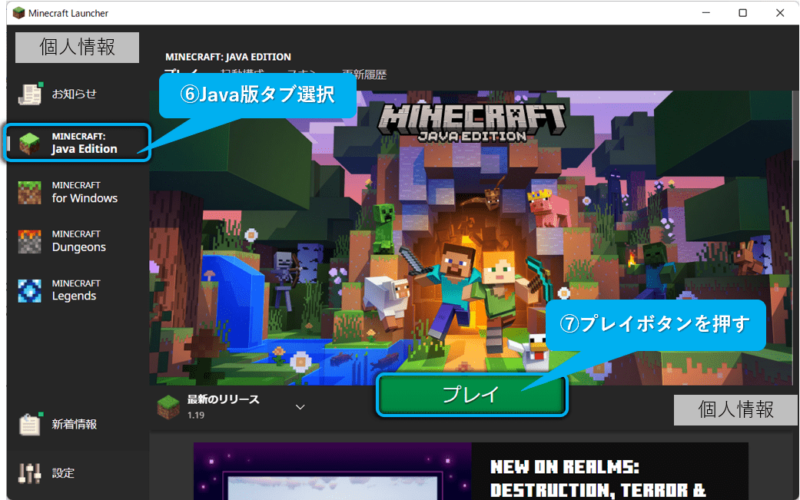Click the green プレイ button

(472, 395)
